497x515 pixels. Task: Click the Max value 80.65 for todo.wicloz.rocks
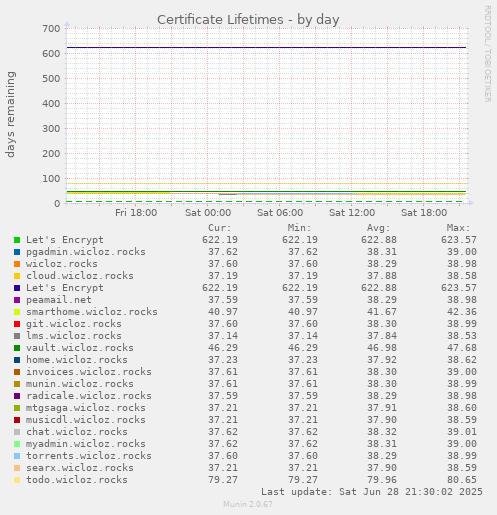point(462,480)
